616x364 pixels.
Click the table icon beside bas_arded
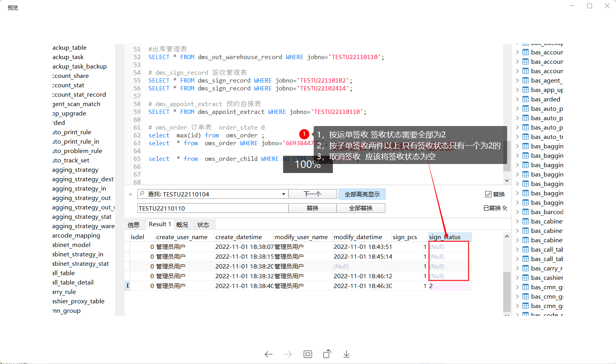click(x=526, y=99)
